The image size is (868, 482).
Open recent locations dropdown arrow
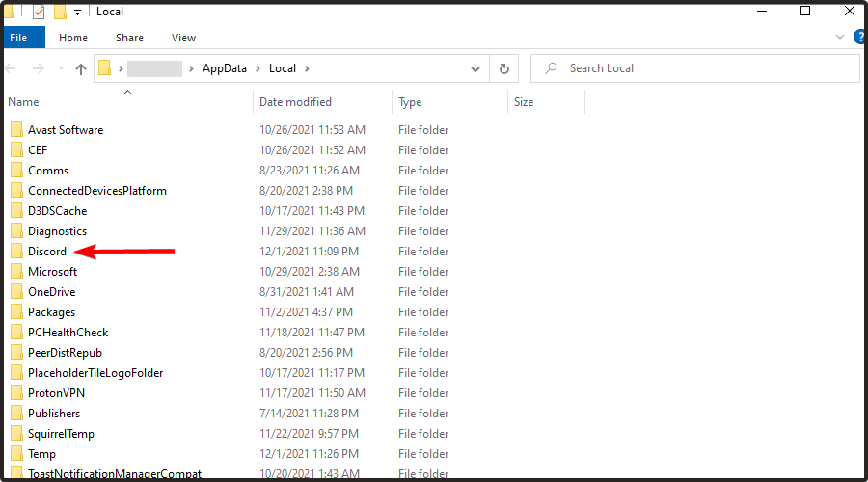pos(61,68)
